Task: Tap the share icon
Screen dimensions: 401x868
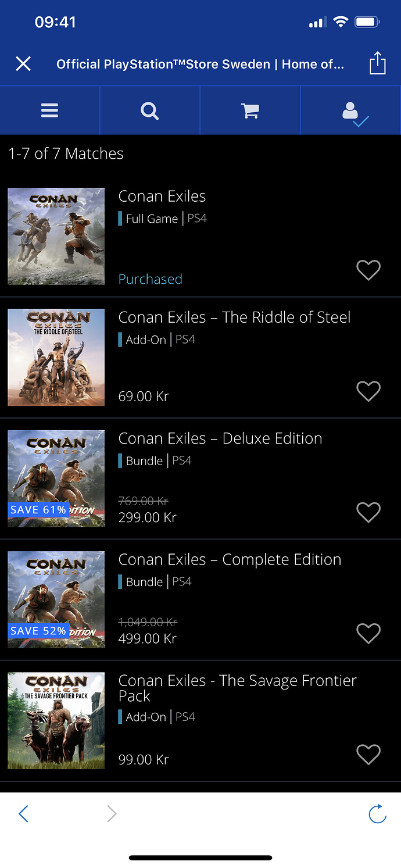Action: click(x=378, y=63)
